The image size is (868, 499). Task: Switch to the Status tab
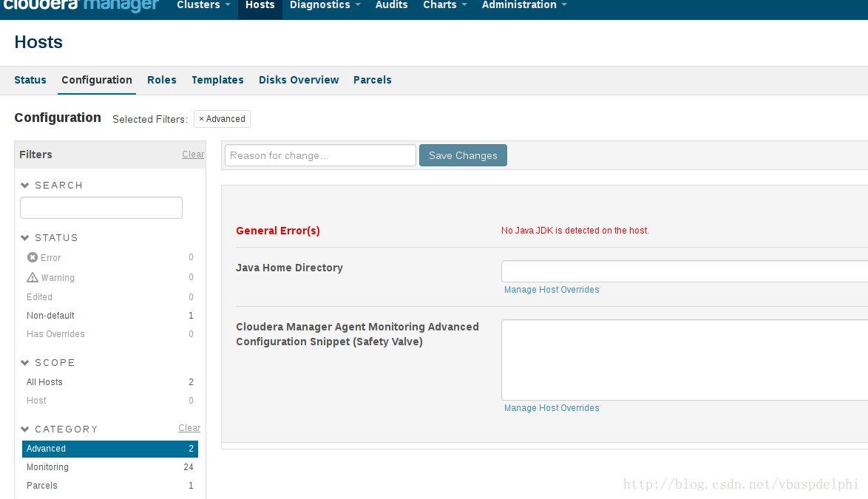click(x=30, y=81)
